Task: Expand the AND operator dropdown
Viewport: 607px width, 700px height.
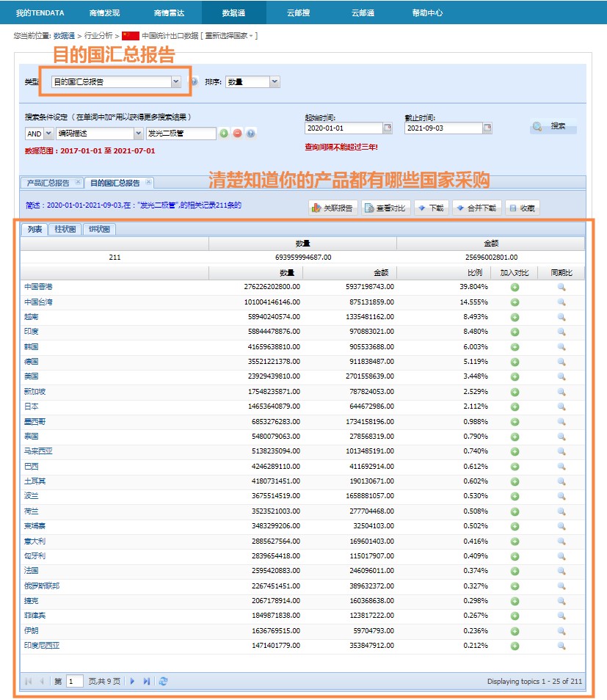Action: (x=48, y=134)
